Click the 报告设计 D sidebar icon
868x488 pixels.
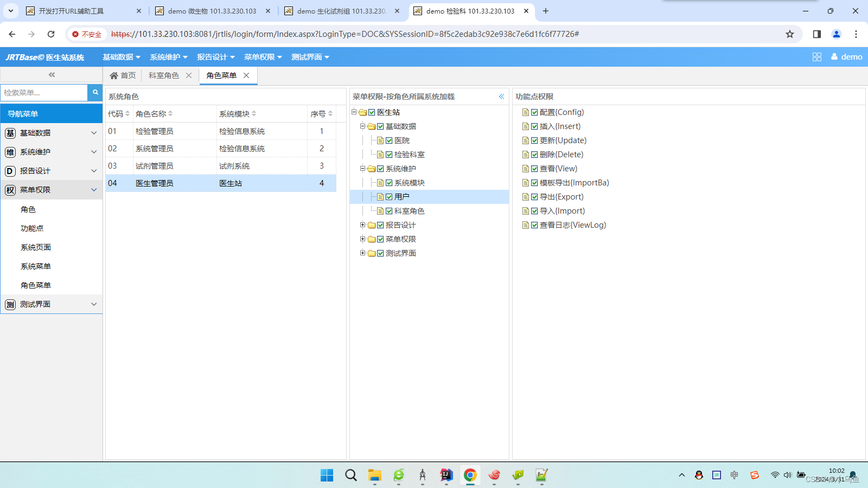[x=10, y=171]
